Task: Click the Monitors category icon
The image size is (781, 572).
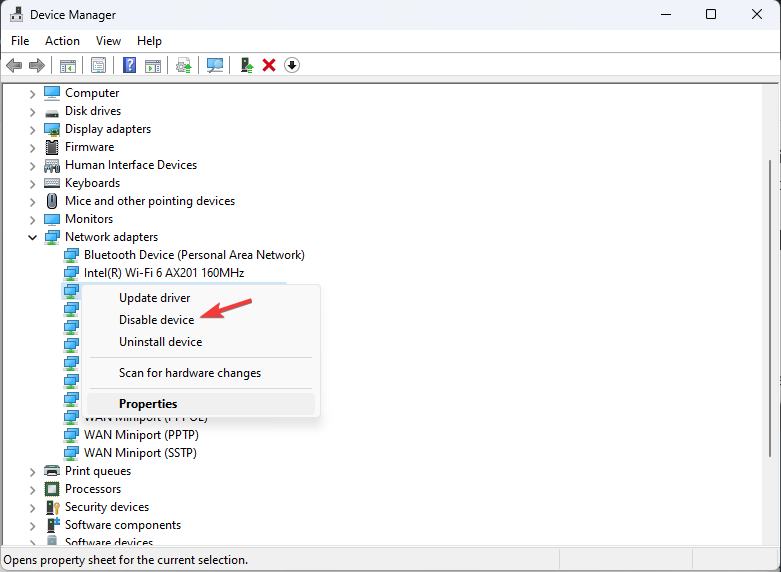Action: [x=52, y=219]
